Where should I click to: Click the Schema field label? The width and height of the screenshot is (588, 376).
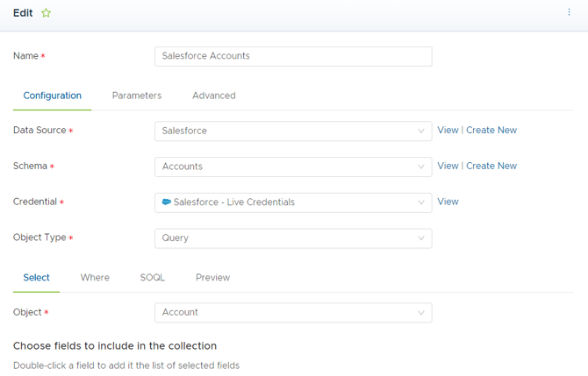click(x=30, y=166)
